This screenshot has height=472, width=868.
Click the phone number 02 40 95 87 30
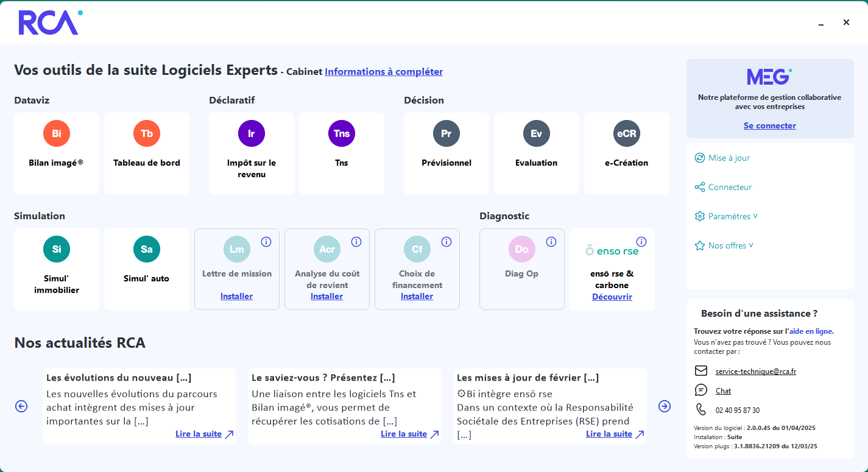pos(738,410)
